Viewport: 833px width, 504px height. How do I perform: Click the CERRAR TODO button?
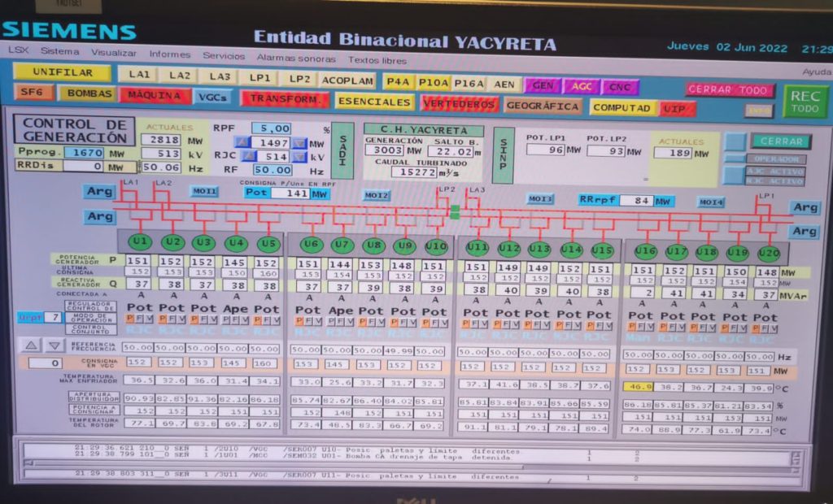point(728,89)
